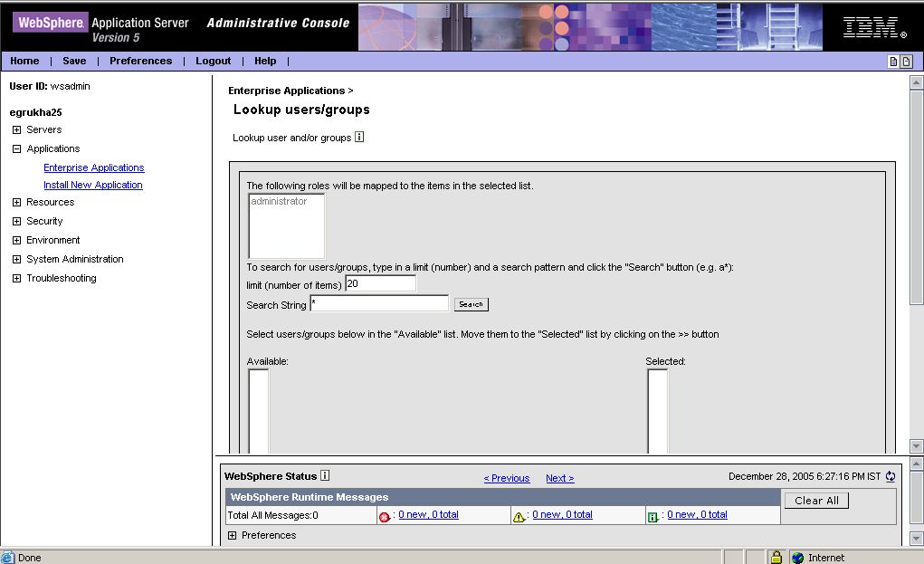Click inside the Selected list box
924x564 pixels.
[658, 411]
